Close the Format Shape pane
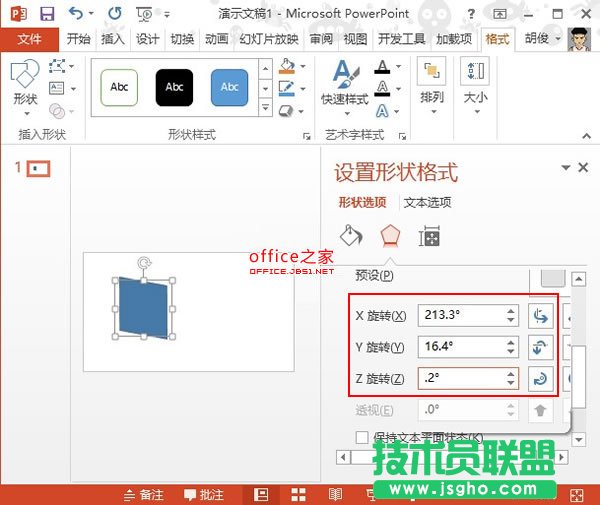Image resolution: width=600 pixels, height=505 pixels. pos(583,167)
